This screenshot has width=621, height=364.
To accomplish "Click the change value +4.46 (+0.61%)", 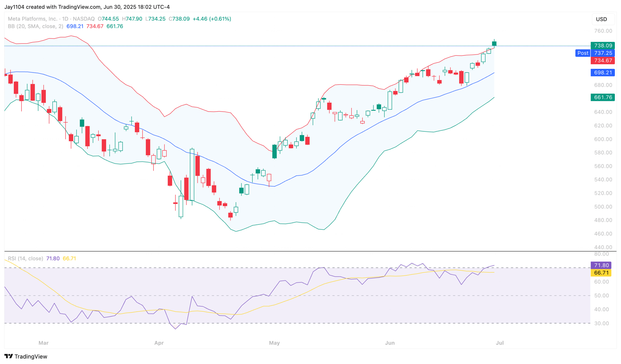I will (x=212, y=19).
